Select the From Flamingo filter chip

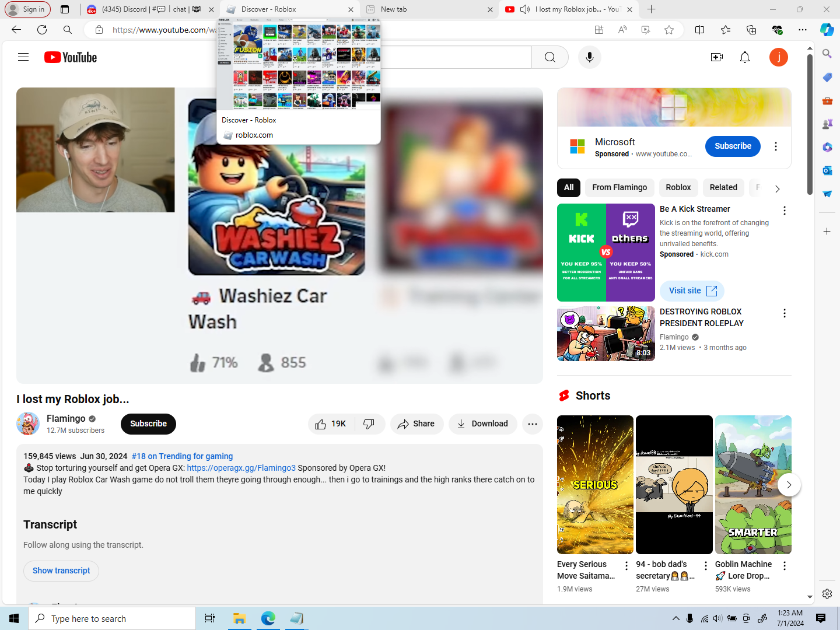click(619, 187)
